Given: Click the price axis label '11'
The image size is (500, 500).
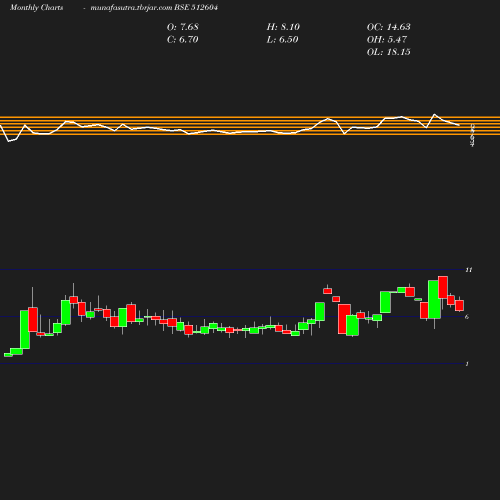Looking at the screenshot, I should click(x=469, y=270).
